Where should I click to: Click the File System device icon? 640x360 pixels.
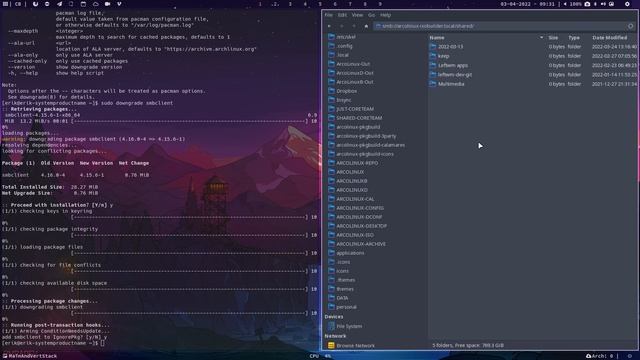click(331, 326)
